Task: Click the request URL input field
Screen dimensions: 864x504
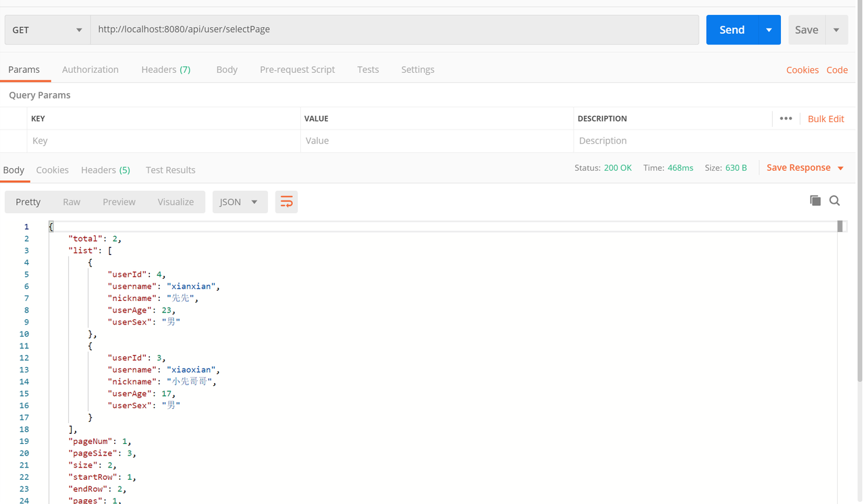Action: tap(395, 30)
